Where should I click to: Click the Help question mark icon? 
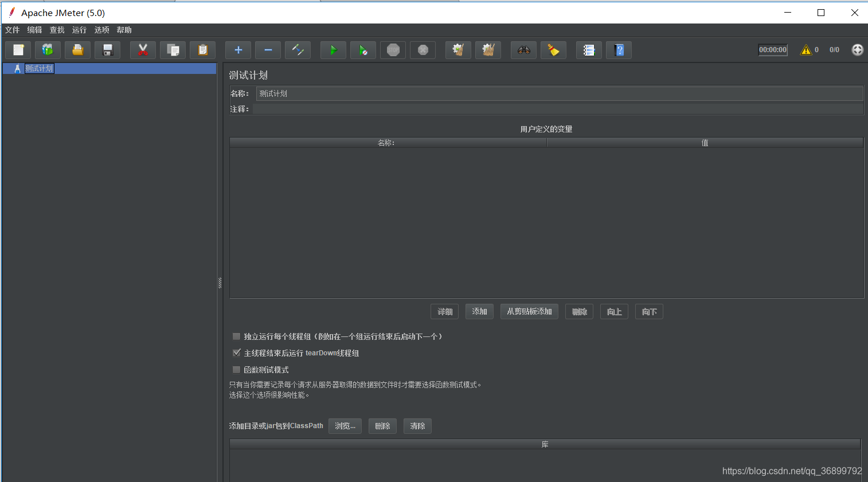tap(619, 50)
